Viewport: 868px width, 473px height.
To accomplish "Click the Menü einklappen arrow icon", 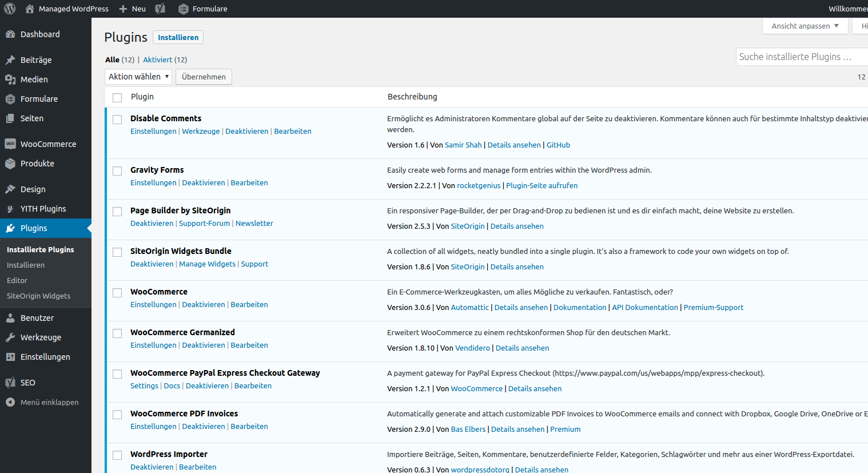I will tap(10, 402).
